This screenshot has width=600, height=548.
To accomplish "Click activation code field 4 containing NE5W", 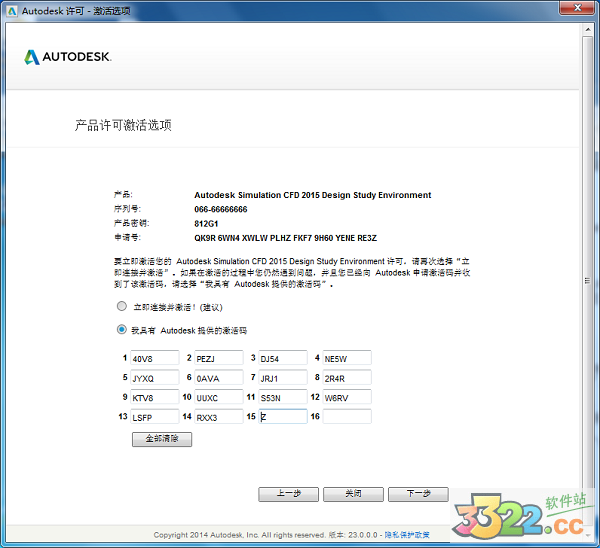I will click(x=347, y=358).
